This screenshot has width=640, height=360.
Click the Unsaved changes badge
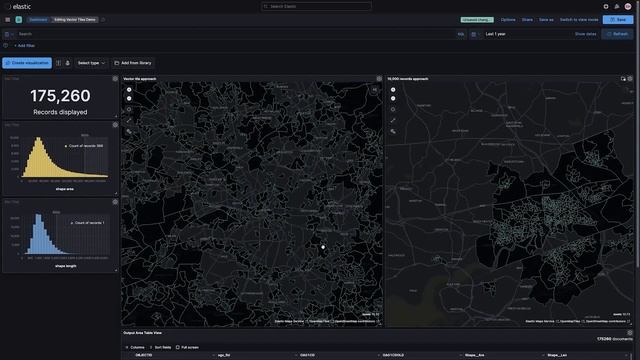point(477,20)
